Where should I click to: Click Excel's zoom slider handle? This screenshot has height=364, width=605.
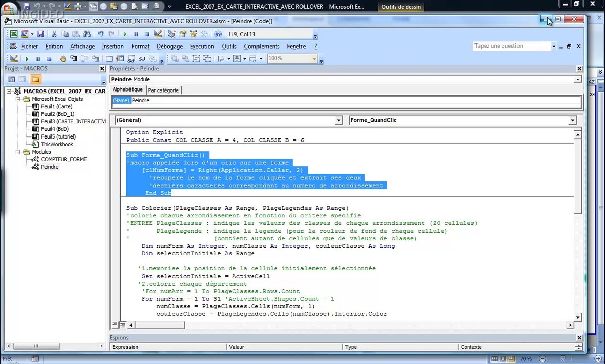pyautogui.click(x=564, y=359)
